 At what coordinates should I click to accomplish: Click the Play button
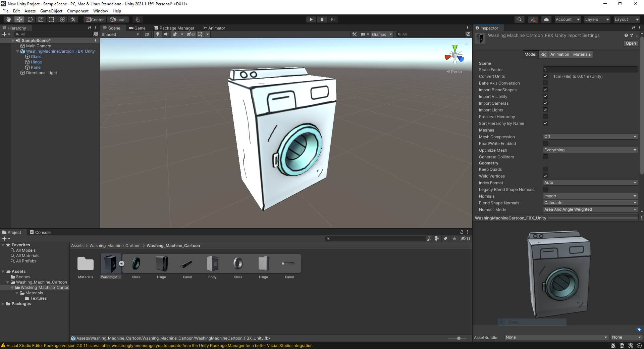click(311, 19)
